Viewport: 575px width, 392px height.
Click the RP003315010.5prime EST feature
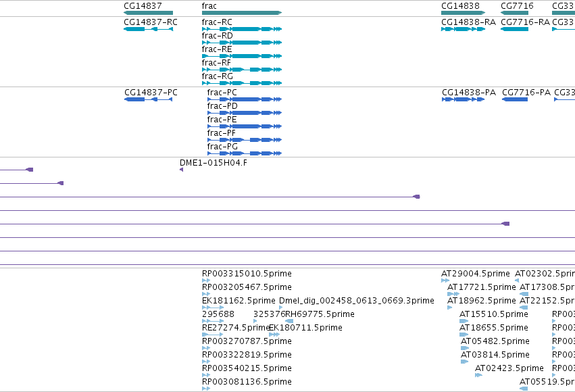coord(206,280)
